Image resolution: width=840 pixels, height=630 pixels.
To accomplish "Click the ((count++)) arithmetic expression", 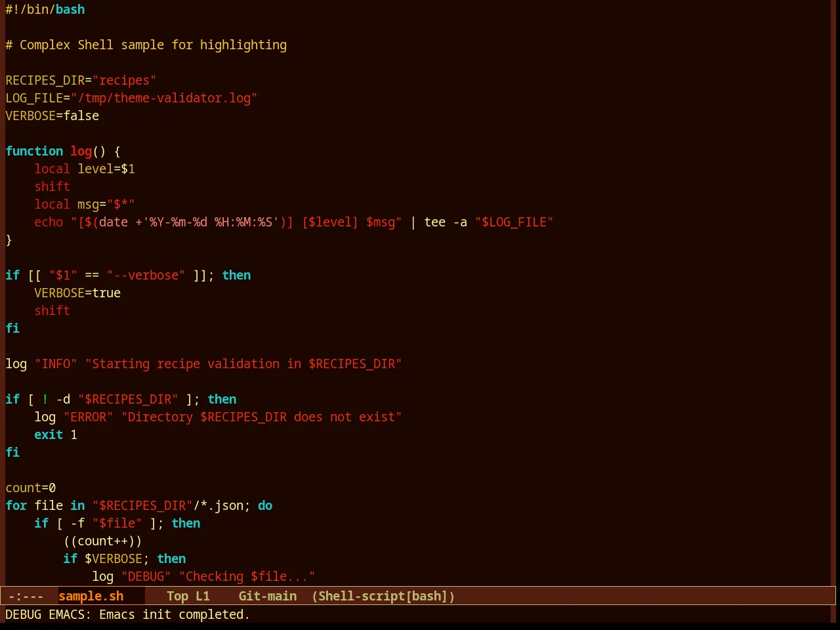I will point(102,541).
